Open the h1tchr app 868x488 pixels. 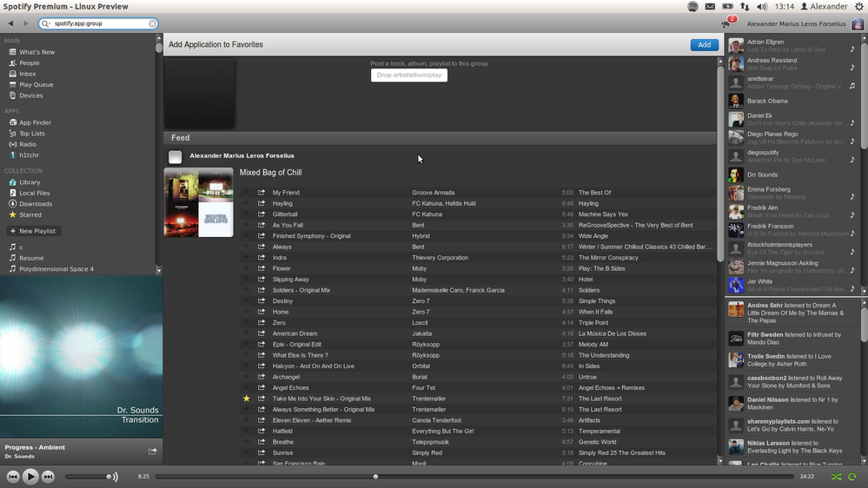[29, 155]
